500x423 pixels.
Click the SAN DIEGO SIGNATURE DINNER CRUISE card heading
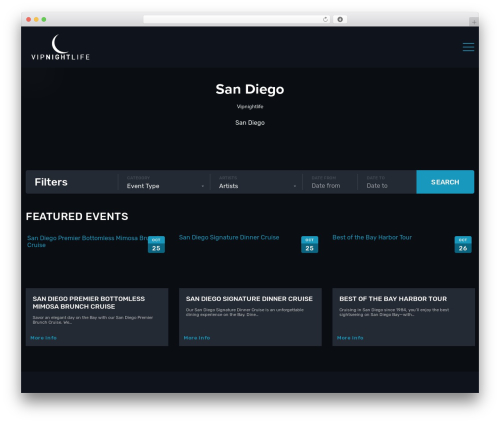(x=249, y=299)
